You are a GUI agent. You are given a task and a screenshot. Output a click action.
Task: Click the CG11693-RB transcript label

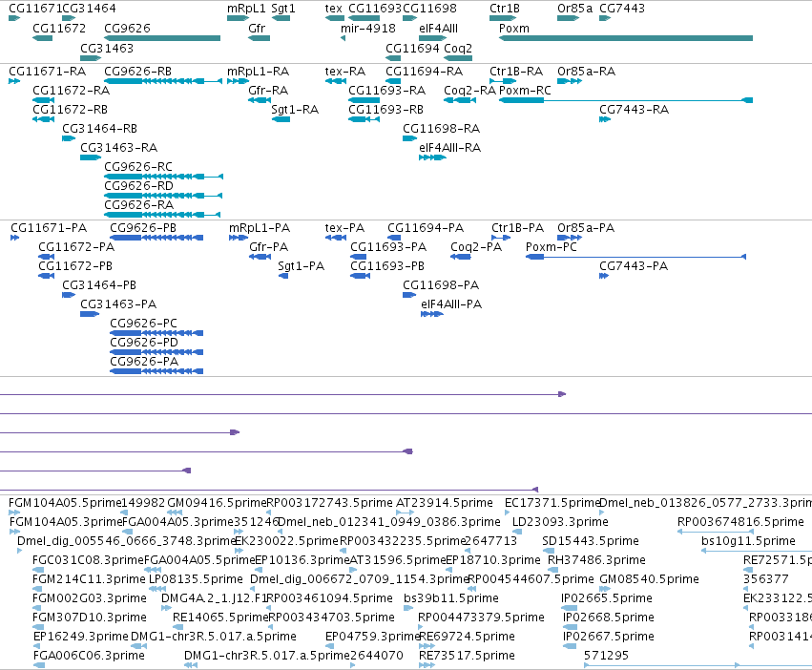tap(385, 110)
